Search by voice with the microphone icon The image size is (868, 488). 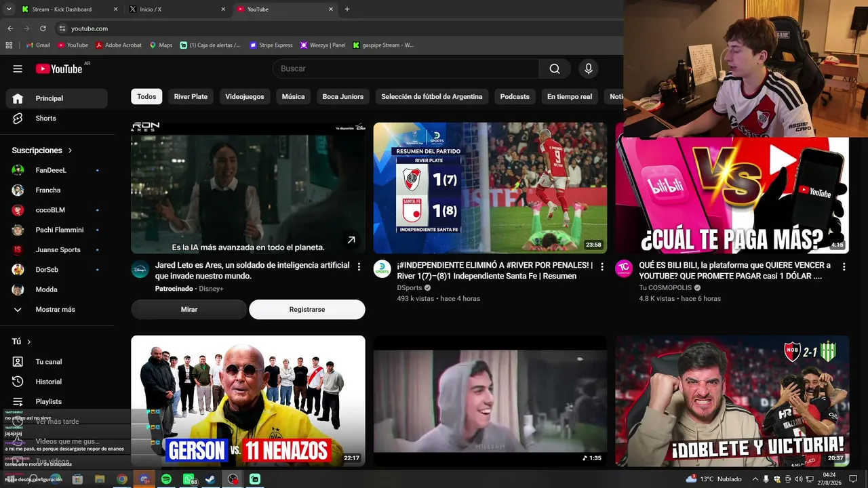pos(589,68)
